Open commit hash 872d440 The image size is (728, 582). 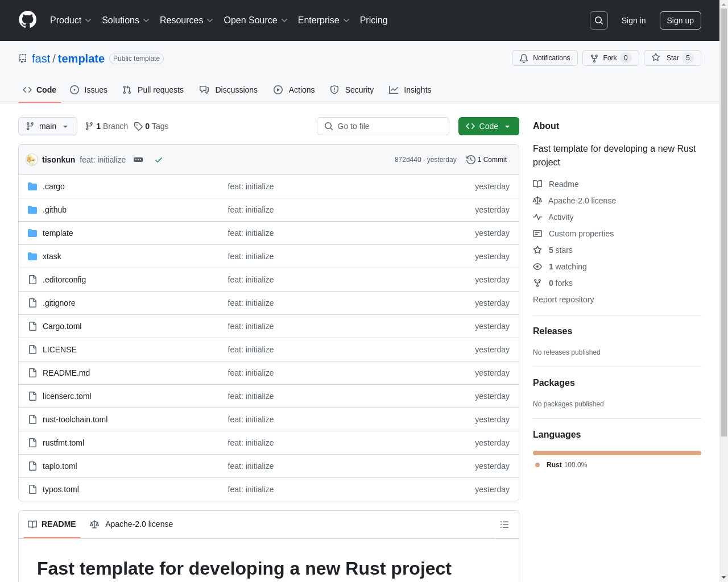pos(408,160)
